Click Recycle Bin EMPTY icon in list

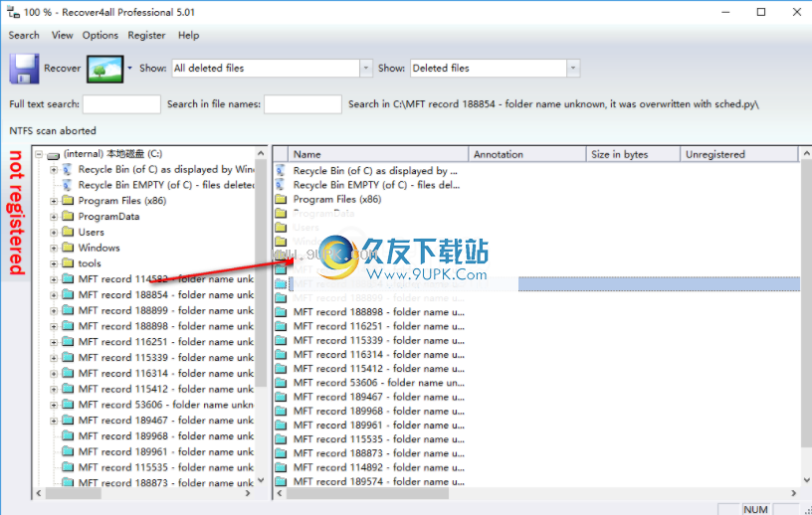pos(281,185)
